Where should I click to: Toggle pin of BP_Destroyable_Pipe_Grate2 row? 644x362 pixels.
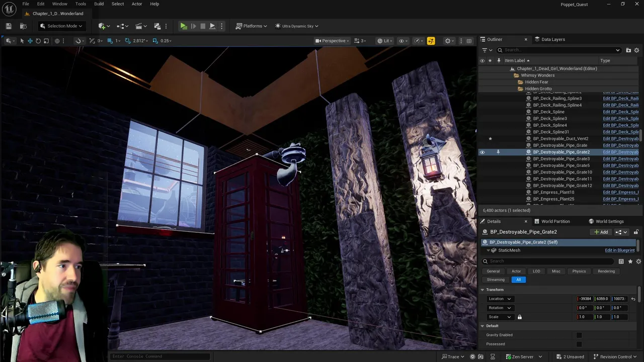498,152
